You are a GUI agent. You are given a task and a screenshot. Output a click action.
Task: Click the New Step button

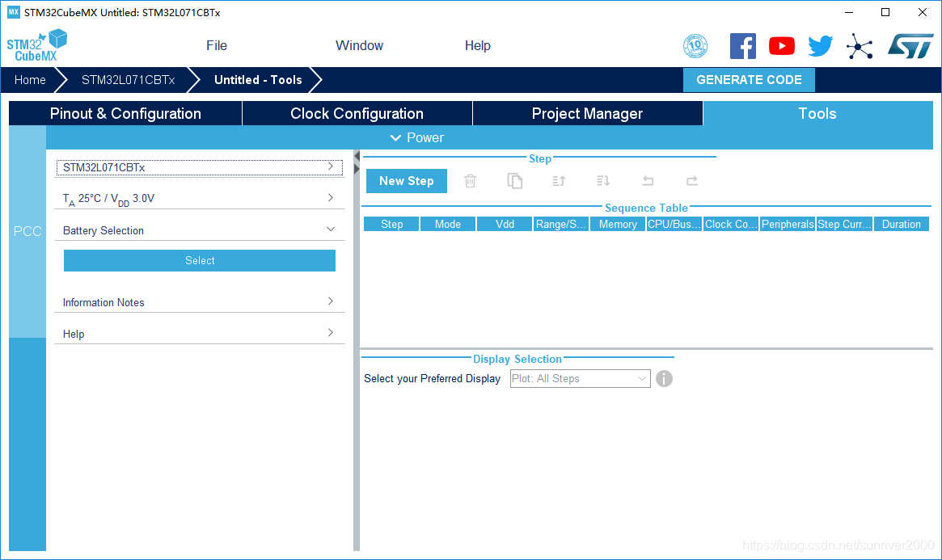pos(406,181)
